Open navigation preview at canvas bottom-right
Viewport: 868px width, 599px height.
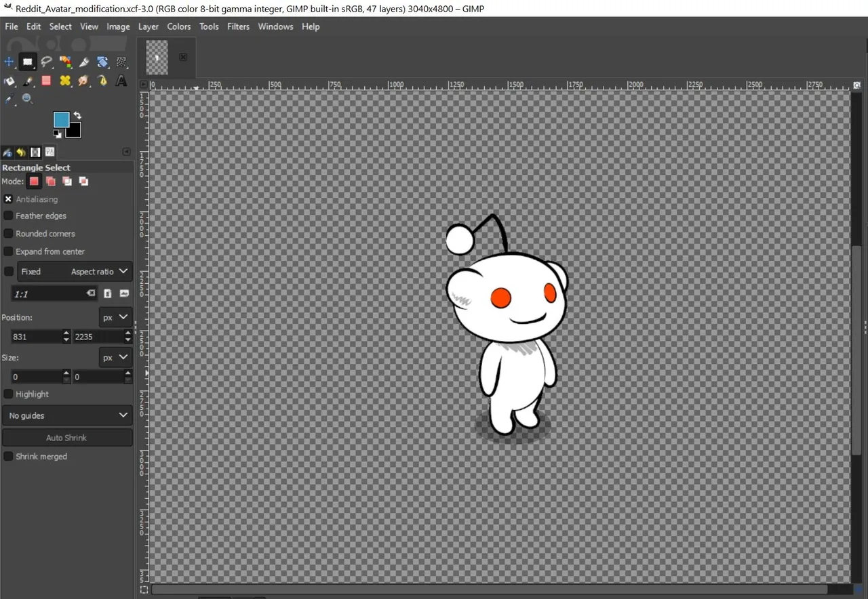coord(857,589)
